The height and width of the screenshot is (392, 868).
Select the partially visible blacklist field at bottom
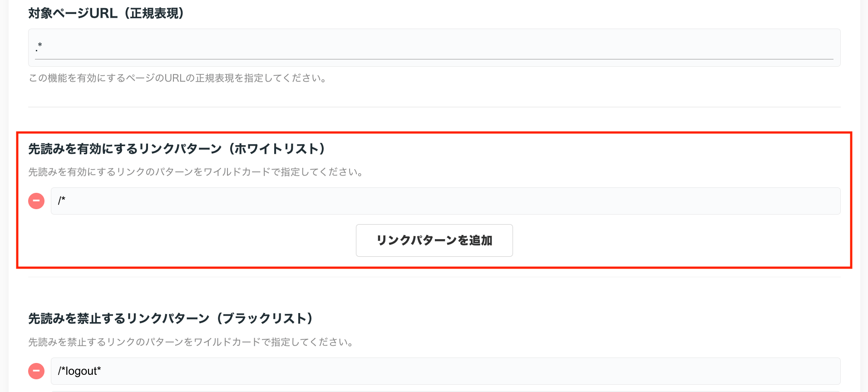point(445,391)
